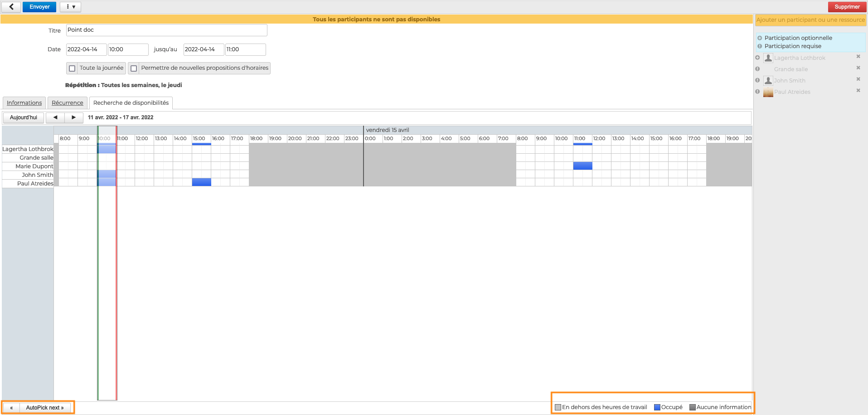
Task: Click Paul Atreides' avatar picture
Action: (768, 92)
